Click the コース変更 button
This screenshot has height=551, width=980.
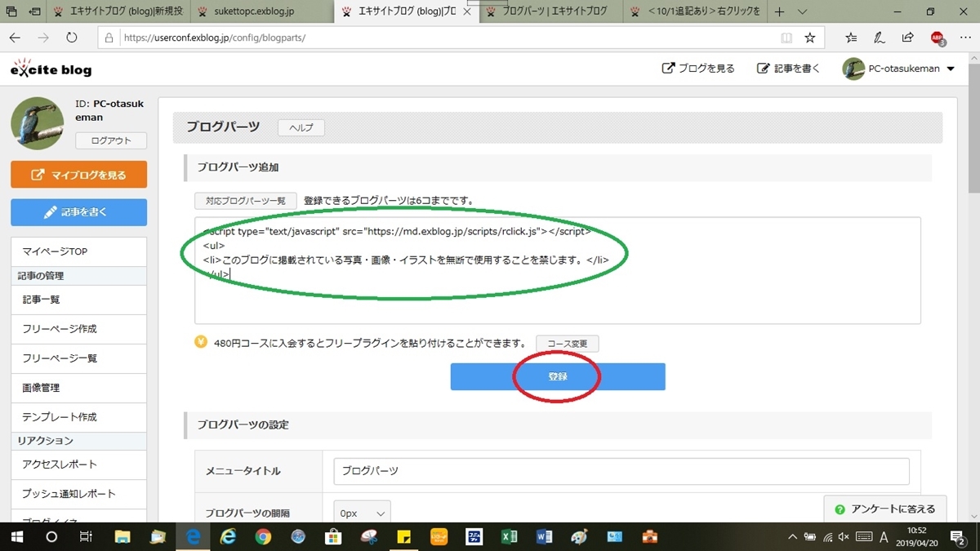pyautogui.click(x=568, y=344)
